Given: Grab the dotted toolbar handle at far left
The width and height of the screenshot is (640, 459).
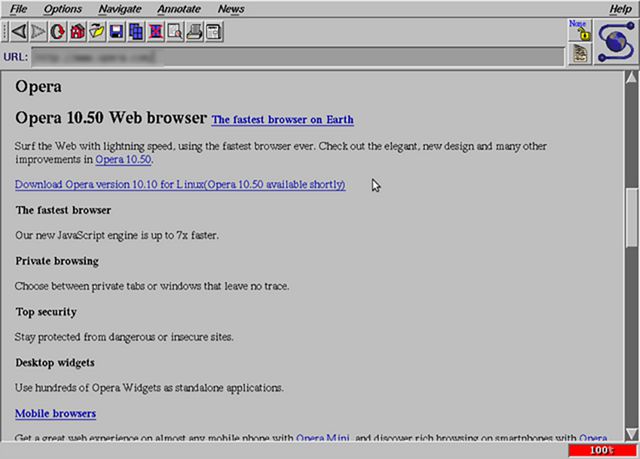Looking at the screenshot, I should [x=5, y=31].
